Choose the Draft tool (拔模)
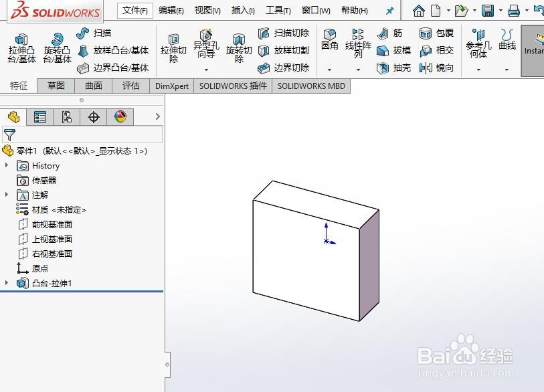Image resolution: width=544 pixels, height=392 pixels. click(393, 51)
